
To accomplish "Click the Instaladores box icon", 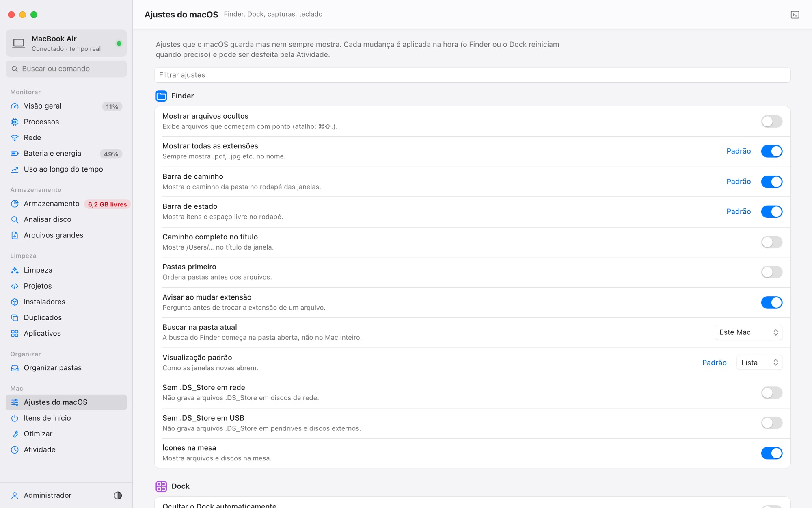I will pos(15,302).
